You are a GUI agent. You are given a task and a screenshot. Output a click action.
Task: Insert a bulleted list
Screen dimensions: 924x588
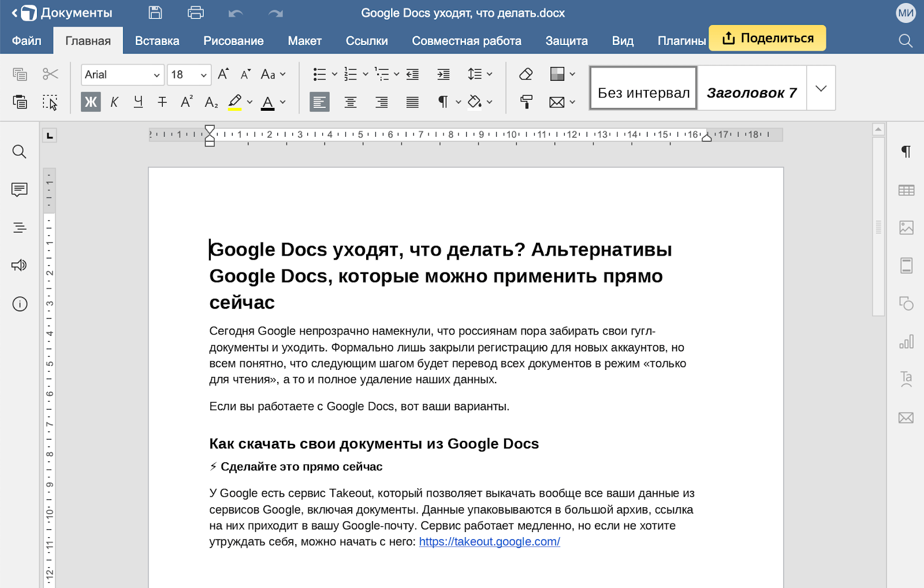pyautogui.click(x=319, y=74)
